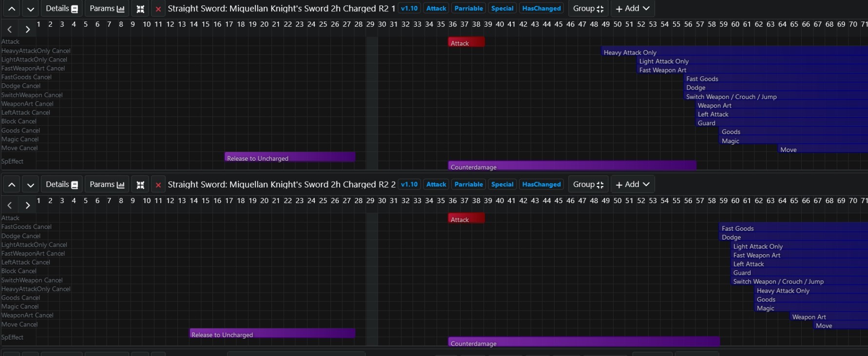Click WeaponArt Cancel row label in R2 2

pyautogui.click(x=27, y=315)
